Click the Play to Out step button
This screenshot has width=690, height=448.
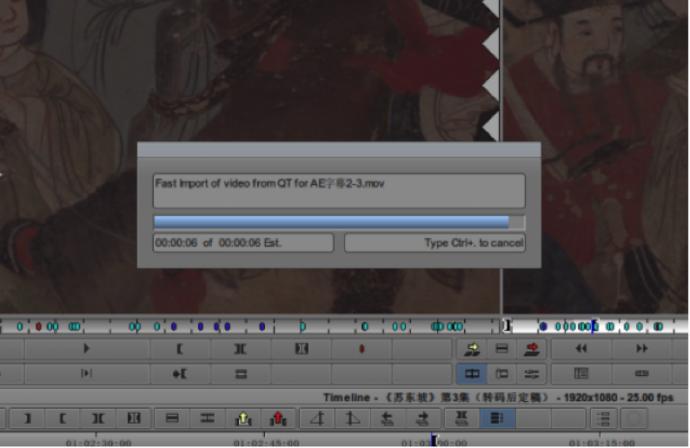(86, 374)
